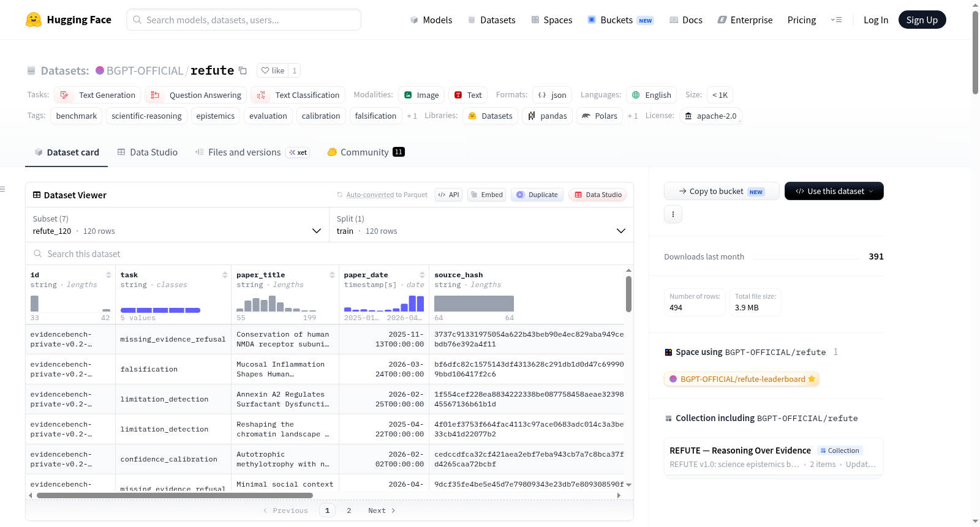Click the page's vertical scrollbar
The height and width of the screenshot is (527, 980).
click(975, 53)
